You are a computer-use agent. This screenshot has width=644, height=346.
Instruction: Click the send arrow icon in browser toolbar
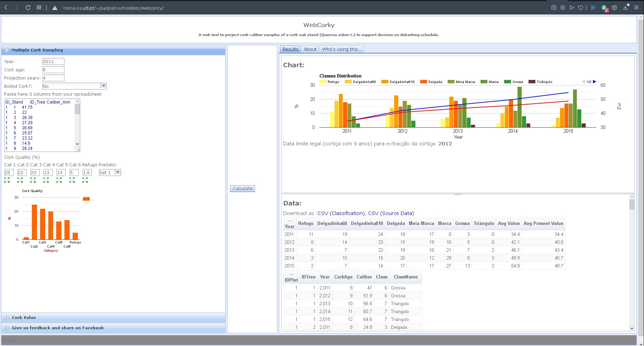(572, 8)
